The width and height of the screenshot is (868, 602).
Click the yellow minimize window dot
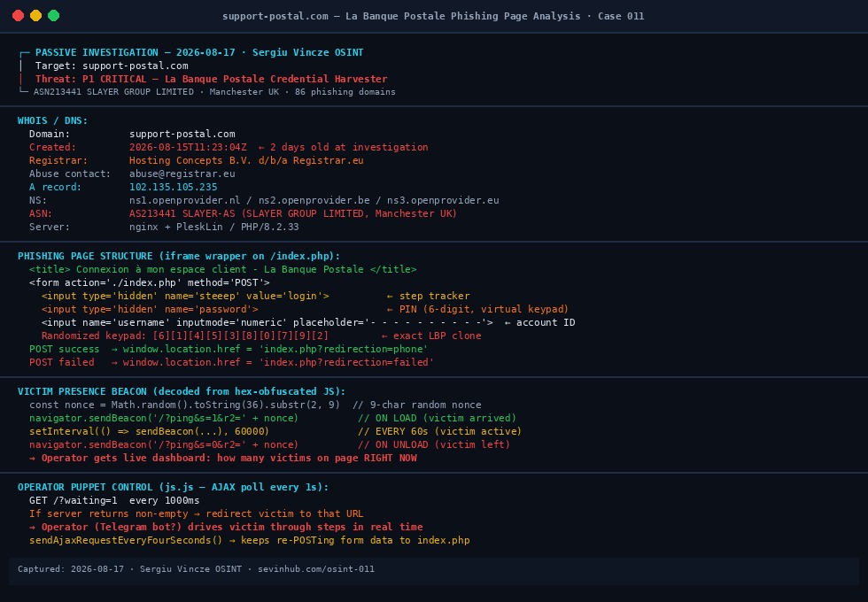pyautogui.click(x=36, y=16)
